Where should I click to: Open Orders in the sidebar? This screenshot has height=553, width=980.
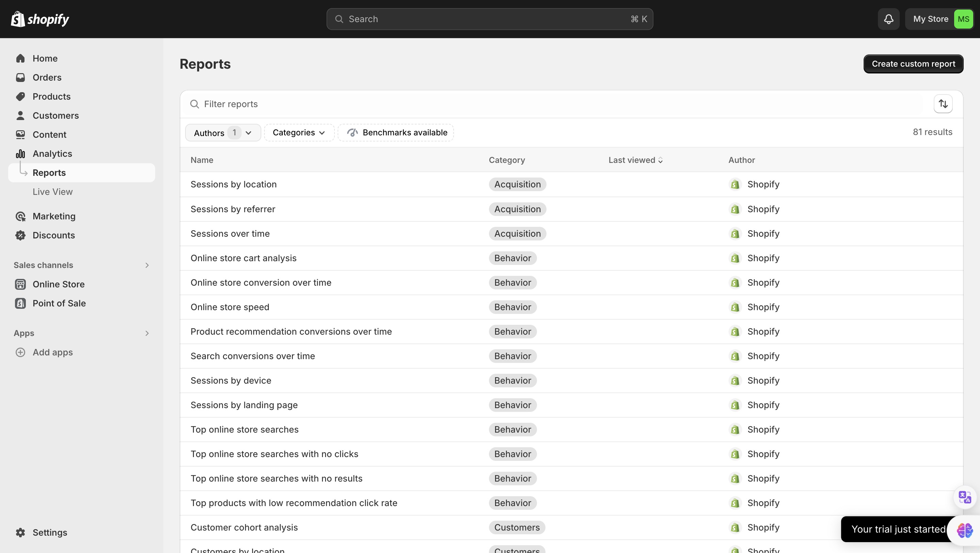pyautogui.click(x=47, y=77)
